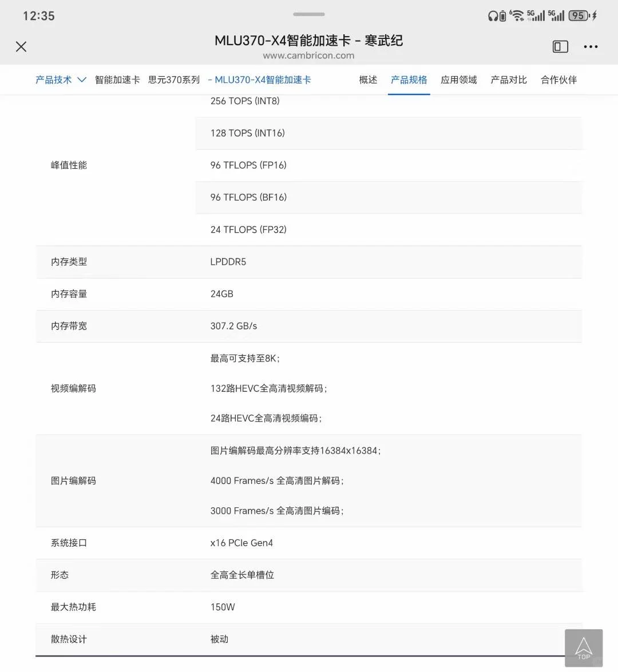
Task: Activate reader mode icon beside the menu
Action: (x=560, y=46)
